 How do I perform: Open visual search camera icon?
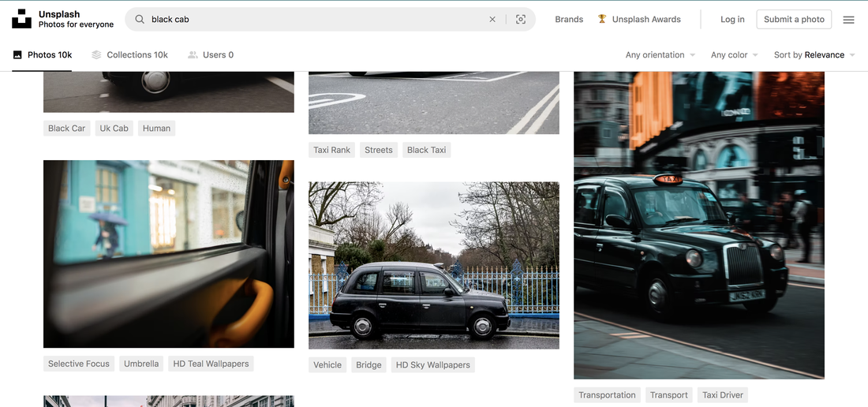(x=521, y=20)
